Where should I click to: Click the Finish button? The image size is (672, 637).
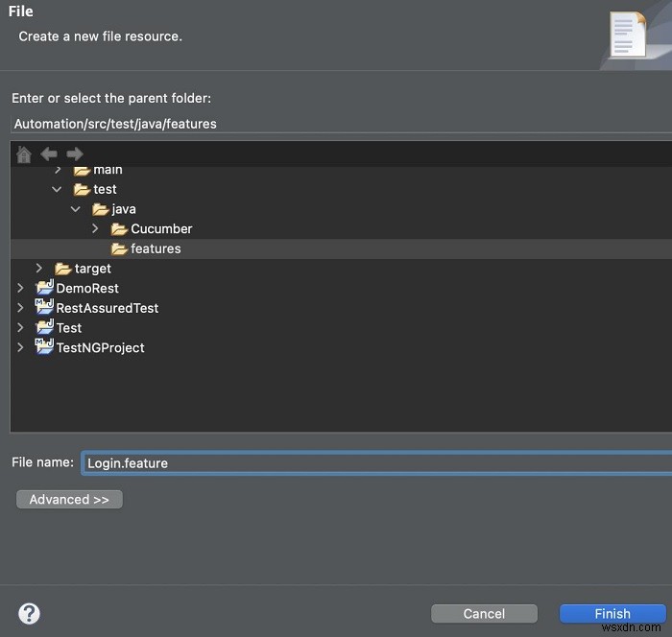[612, 614]
